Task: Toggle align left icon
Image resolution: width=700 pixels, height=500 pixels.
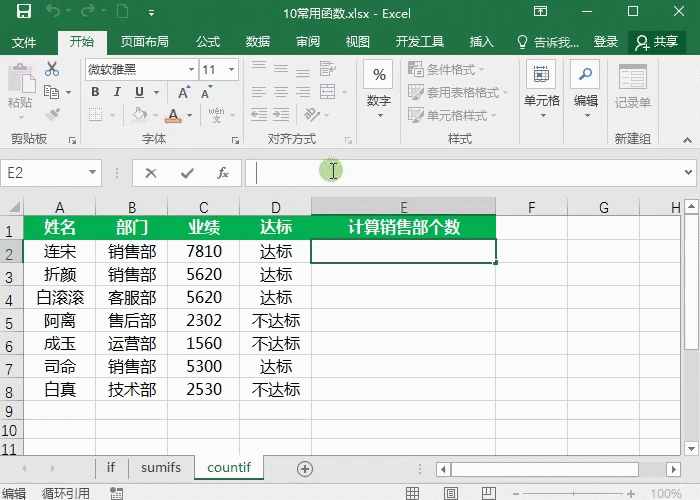Action: click(x=259, y=92)
